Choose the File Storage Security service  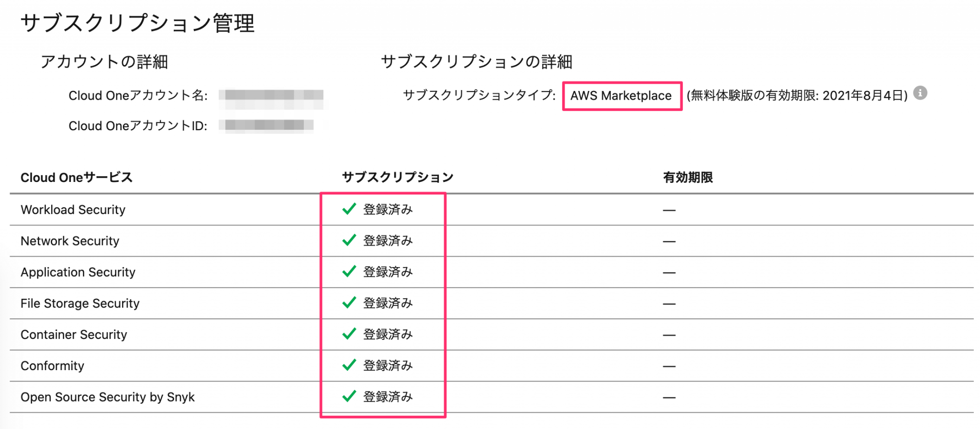(x=80, y=303)
